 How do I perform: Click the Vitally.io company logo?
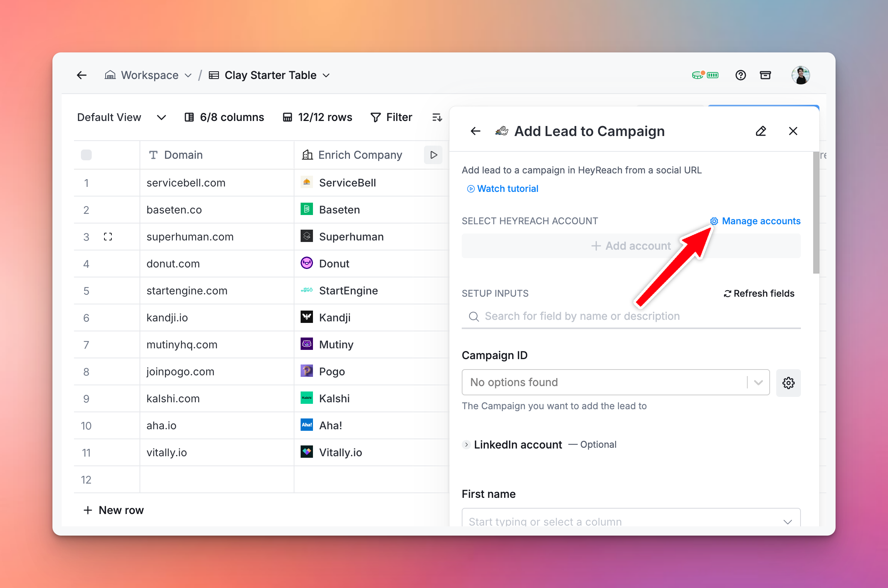tap(307, 452)
